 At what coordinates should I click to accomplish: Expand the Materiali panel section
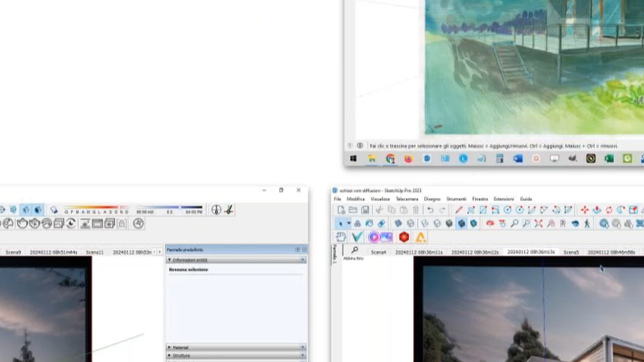pyautogui.click(x=181, y=348)
